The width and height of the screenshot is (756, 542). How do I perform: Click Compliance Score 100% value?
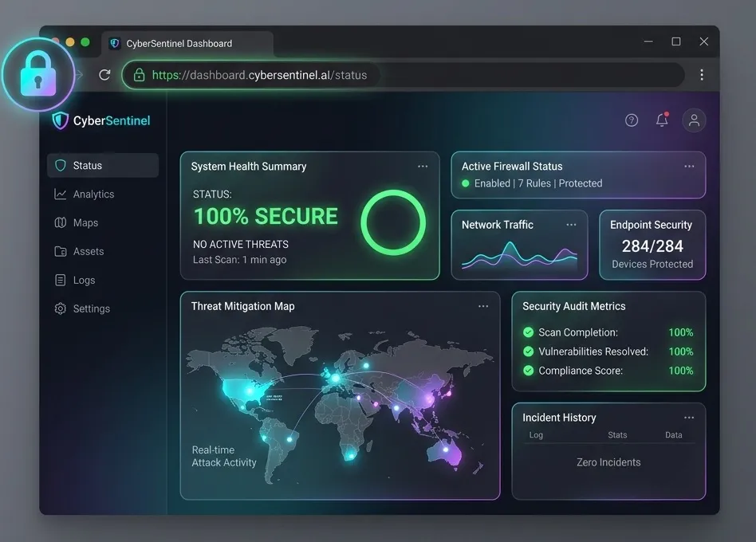click(681, 371)
